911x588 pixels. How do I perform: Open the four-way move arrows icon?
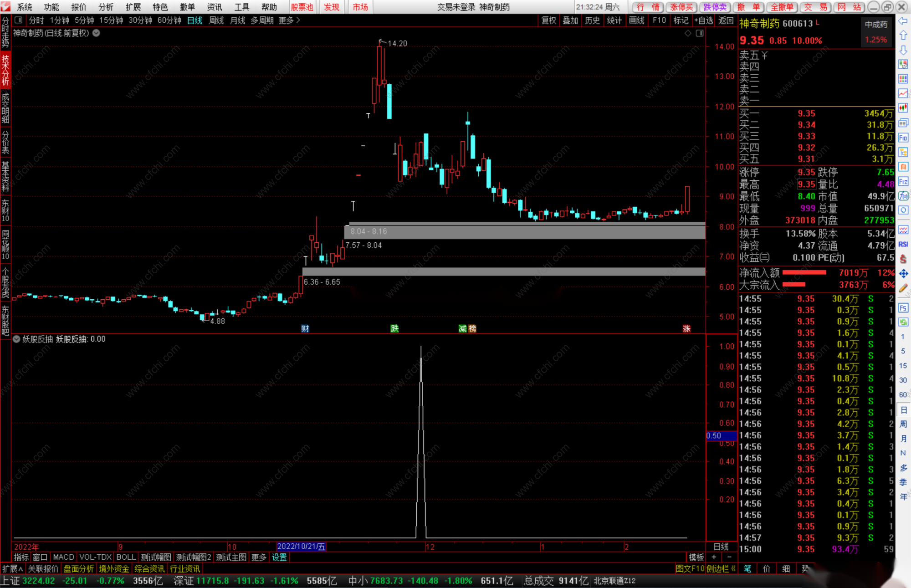point(903,273)
